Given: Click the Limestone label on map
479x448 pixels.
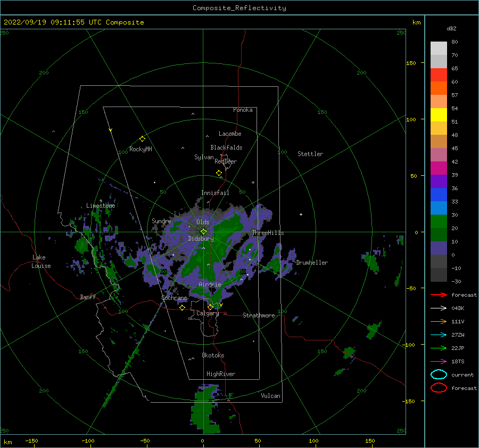Looking at the screenshot, I should 101,206.
